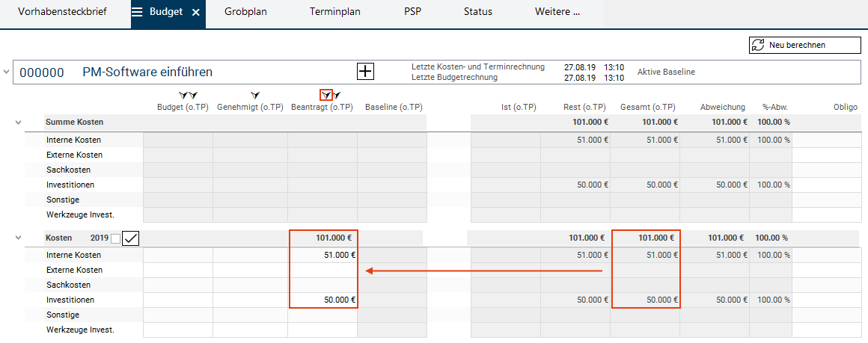Tick the empty checkbox beside 2019
The width and height of the screenshot is (868, 343).
[x=115, y=238]
